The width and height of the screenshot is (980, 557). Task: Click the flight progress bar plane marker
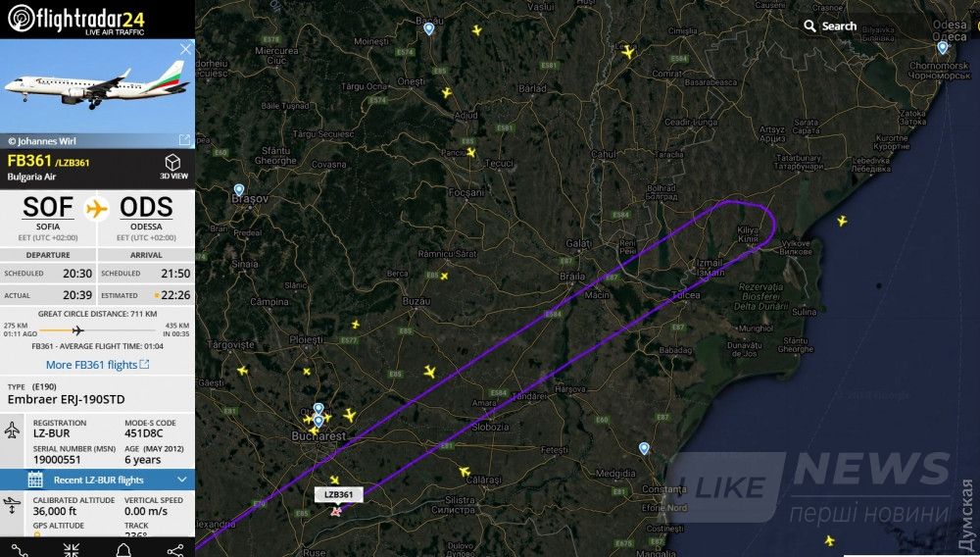point(77,330)
